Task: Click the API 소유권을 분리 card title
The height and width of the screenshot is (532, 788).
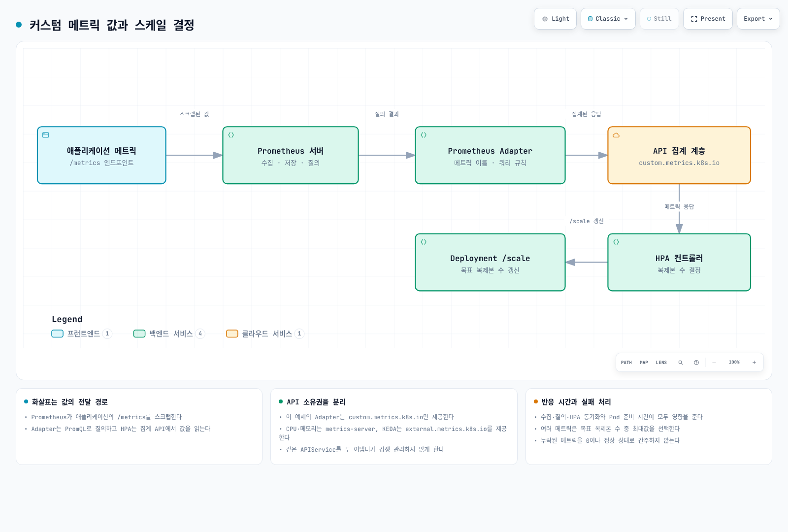Action: click(316, 402)
